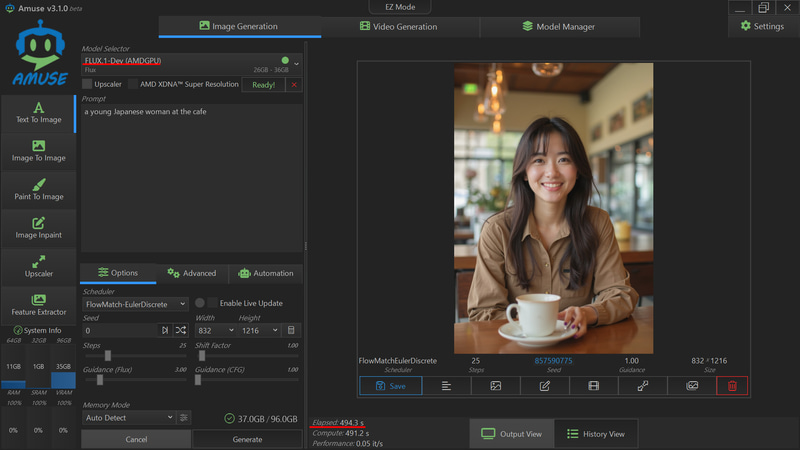
Task: Click the randomize seed shuffle icon
Action: point(181,330)
